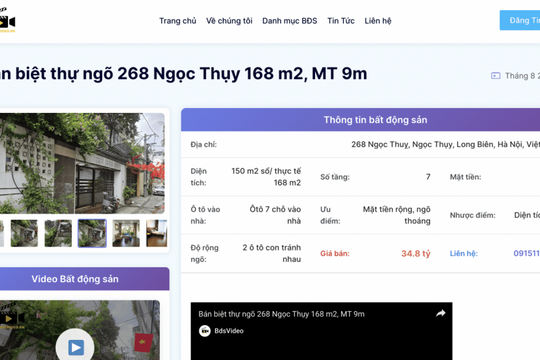The width and height of the screenshot is (540, 360).
Task: Play the Video Bất động sản clip
Action: tap(75, 347)
